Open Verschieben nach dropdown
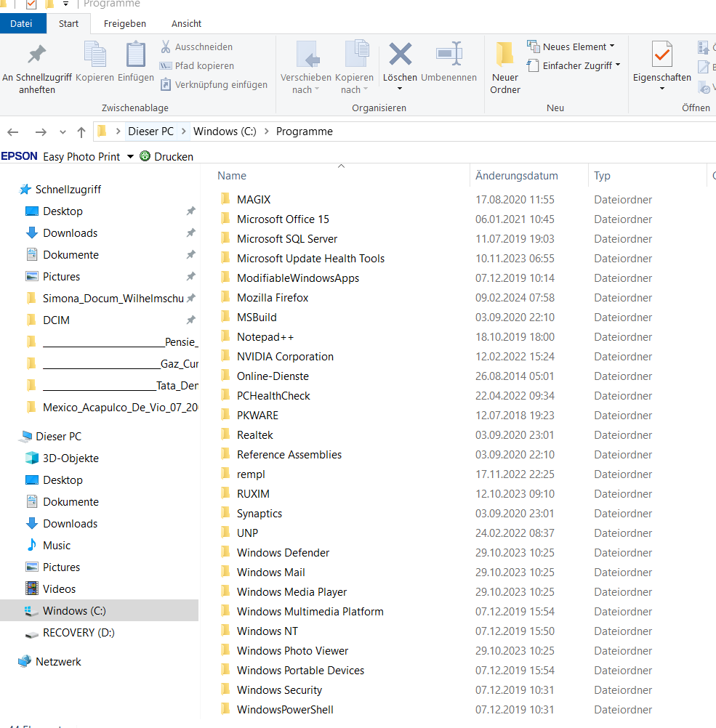The height and width of the screenshot is (728, 716). point(306,69)
